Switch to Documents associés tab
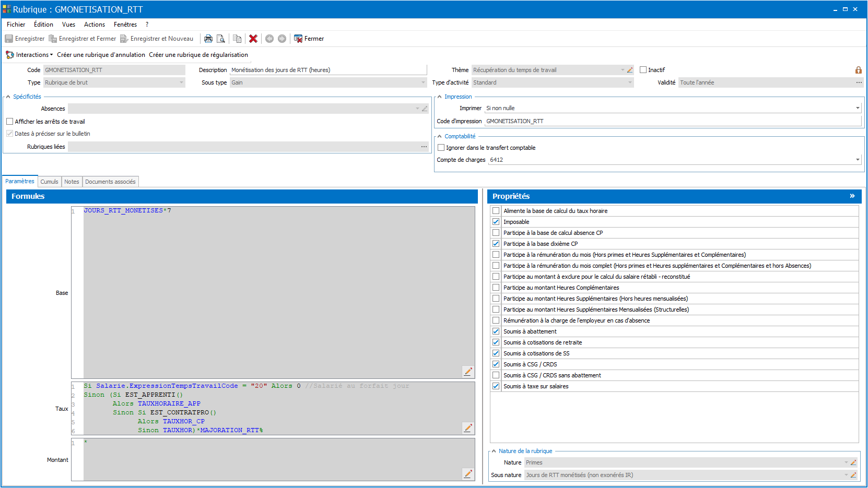Screen dimensions: 868x488 [110, 182]
